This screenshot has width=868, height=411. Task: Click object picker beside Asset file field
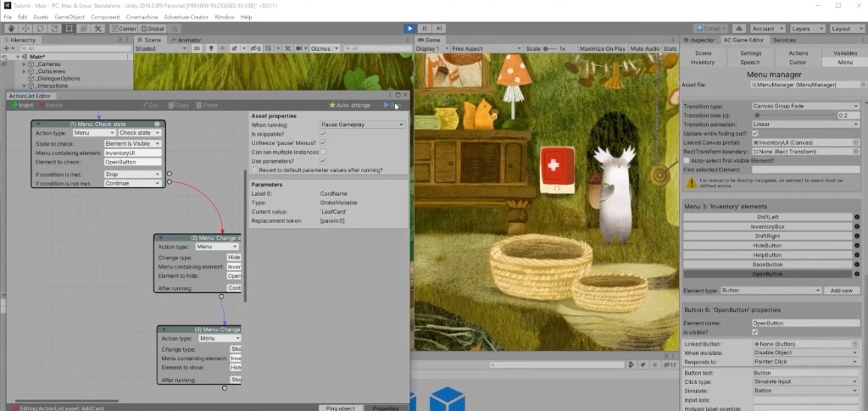tap(863, 85)
